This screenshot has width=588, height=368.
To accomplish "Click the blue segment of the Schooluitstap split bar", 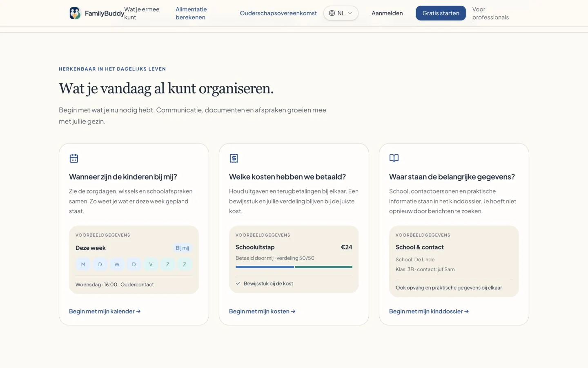I will point(265,267).
